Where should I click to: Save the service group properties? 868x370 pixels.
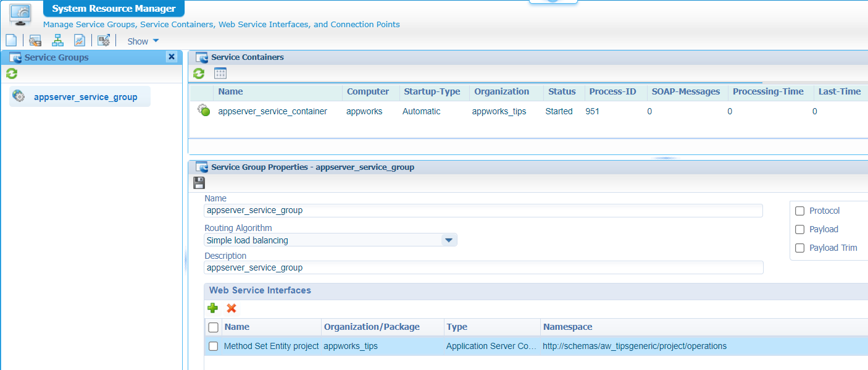point(199,182)
